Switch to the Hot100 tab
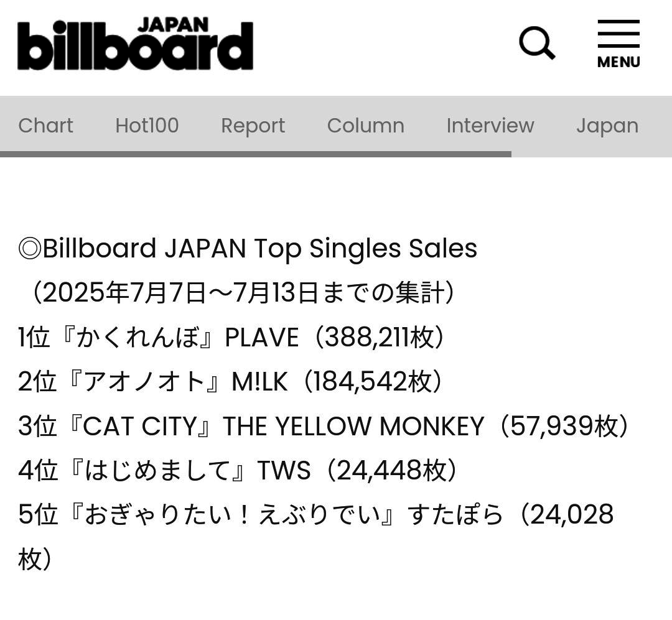Viewport: 672px width, 620px height. tap(147, 126)
